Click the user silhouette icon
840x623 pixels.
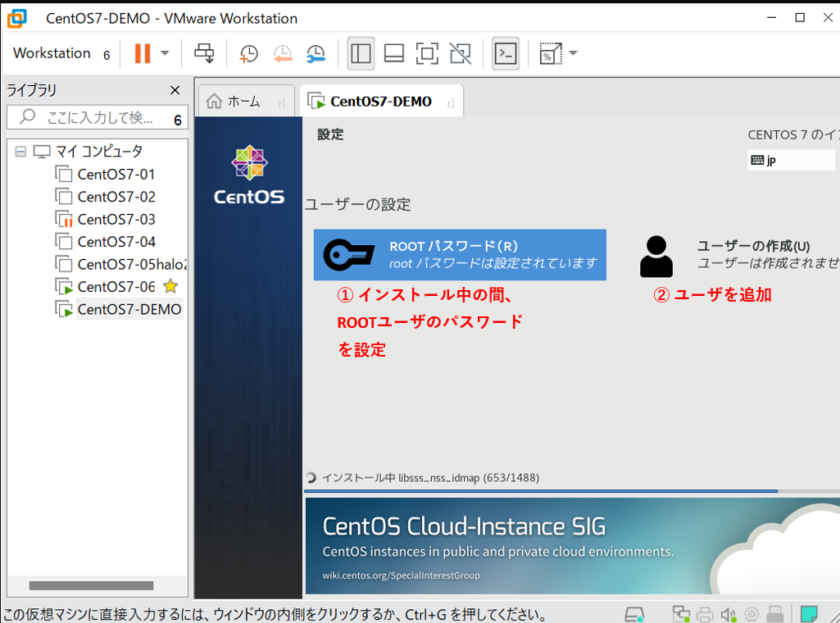click(x=656, y=256)
